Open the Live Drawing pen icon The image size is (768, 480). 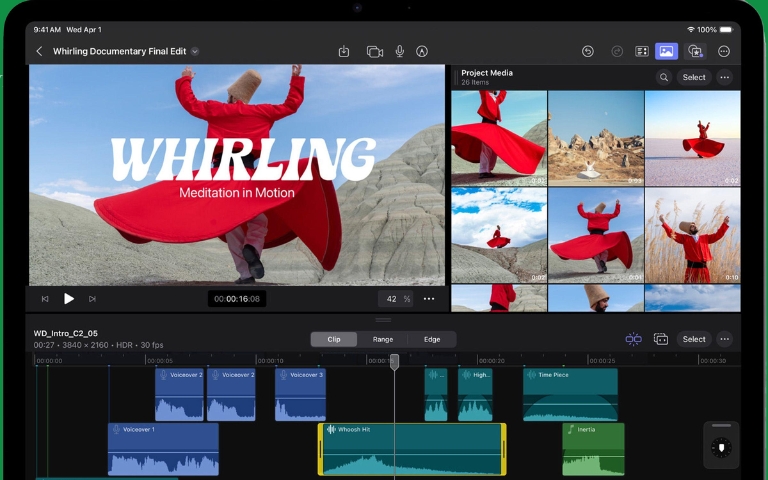(x=422, y=51)
